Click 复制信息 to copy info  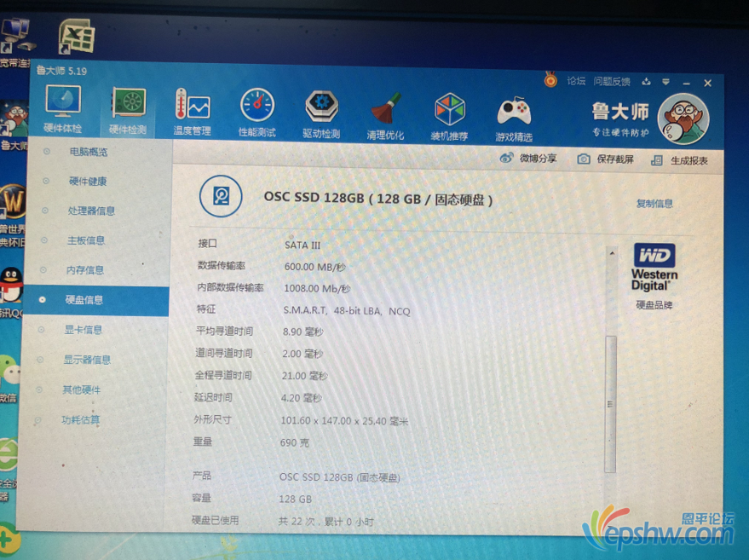point(654,204)
